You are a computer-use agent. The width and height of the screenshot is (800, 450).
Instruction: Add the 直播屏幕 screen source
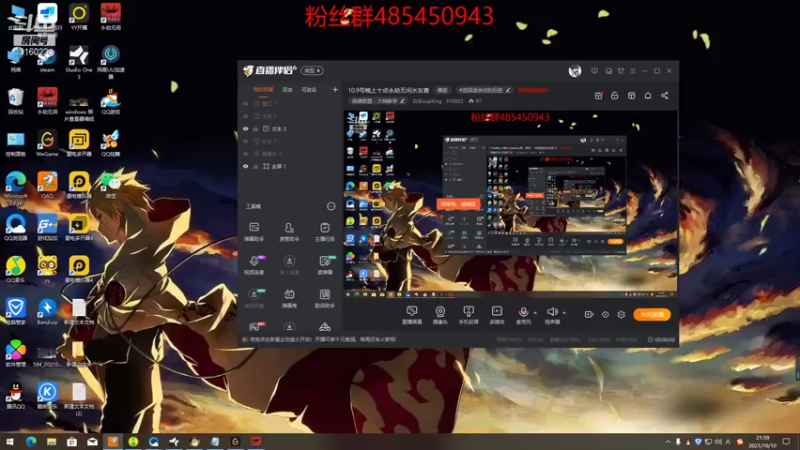click(x=412, y=315)
